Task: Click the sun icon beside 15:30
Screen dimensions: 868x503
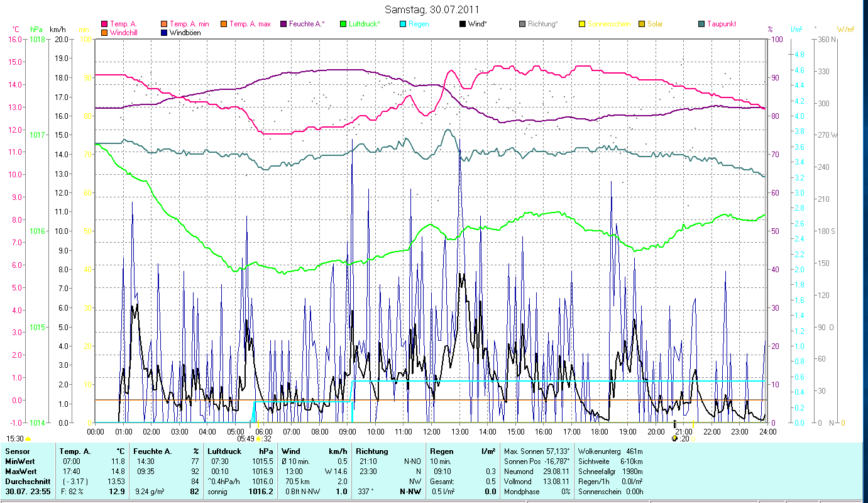Action: [x=28, y=439]
